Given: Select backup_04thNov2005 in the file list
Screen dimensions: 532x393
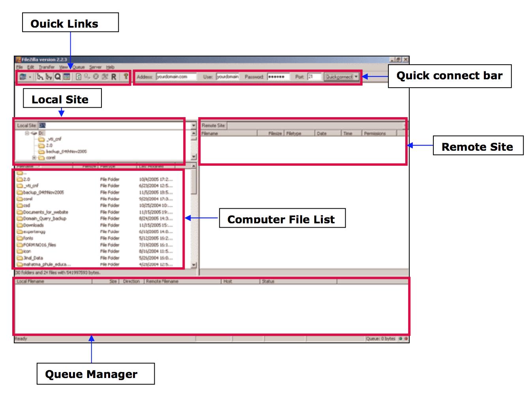Looking at the screenshot, I should [40, 193].
